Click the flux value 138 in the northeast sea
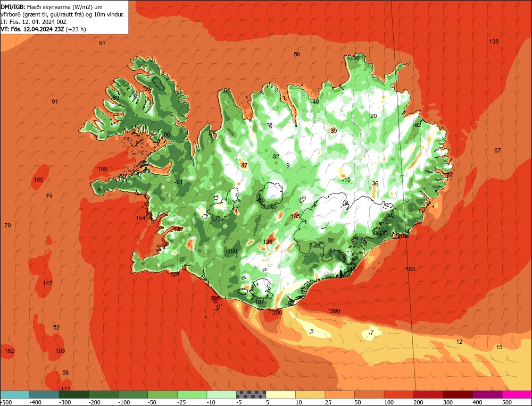 coord(494,41)
